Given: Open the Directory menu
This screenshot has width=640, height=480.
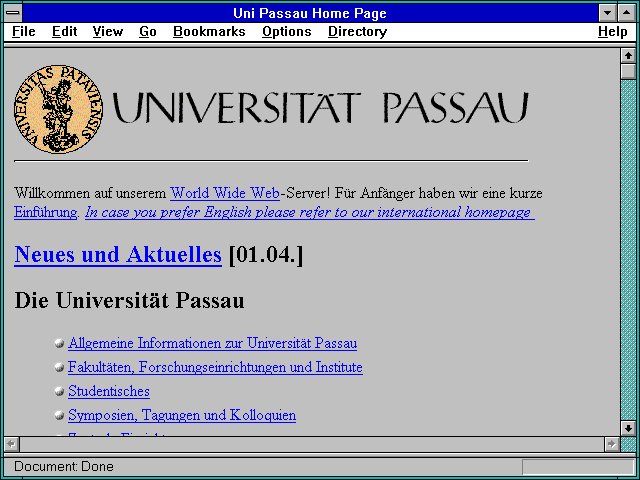Looking at the screenshot, I should click(358, 32).
